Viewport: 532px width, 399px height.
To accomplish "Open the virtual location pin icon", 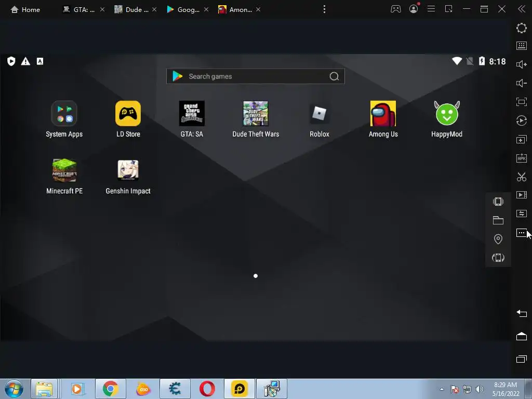I will (x=498, y=239).
